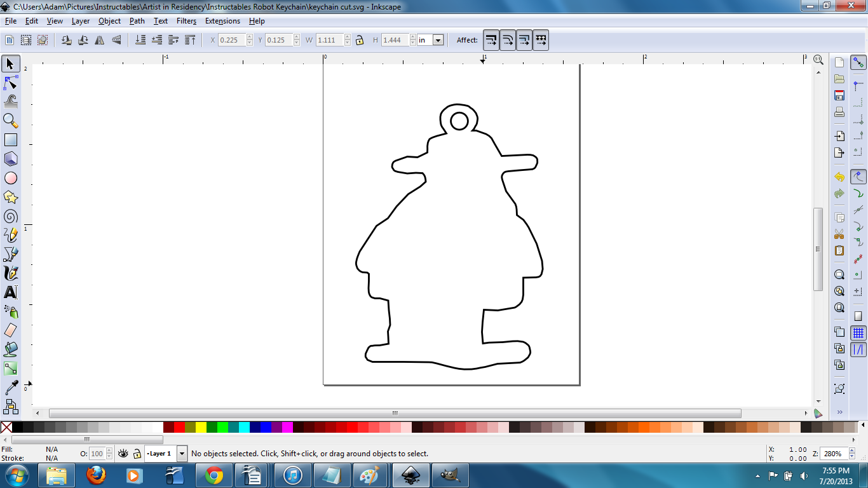Open the Extensions menu
868x488 pixels.
click(222, 21)
